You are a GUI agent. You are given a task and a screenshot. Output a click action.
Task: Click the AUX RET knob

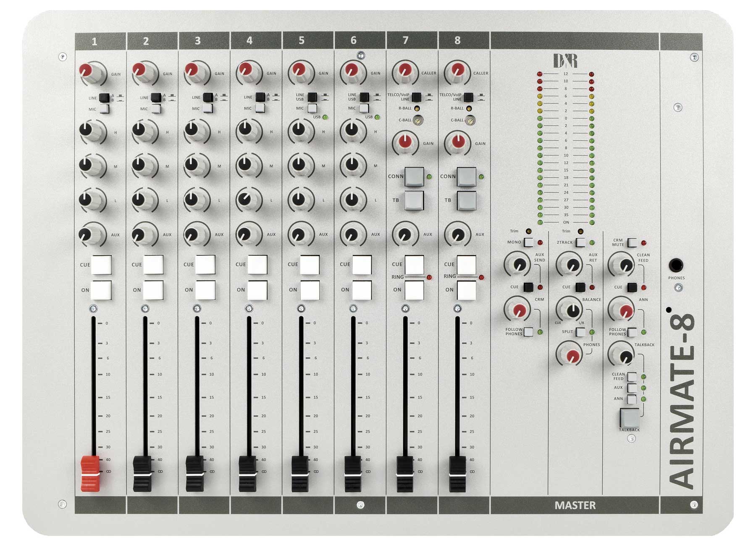(570, 264)
